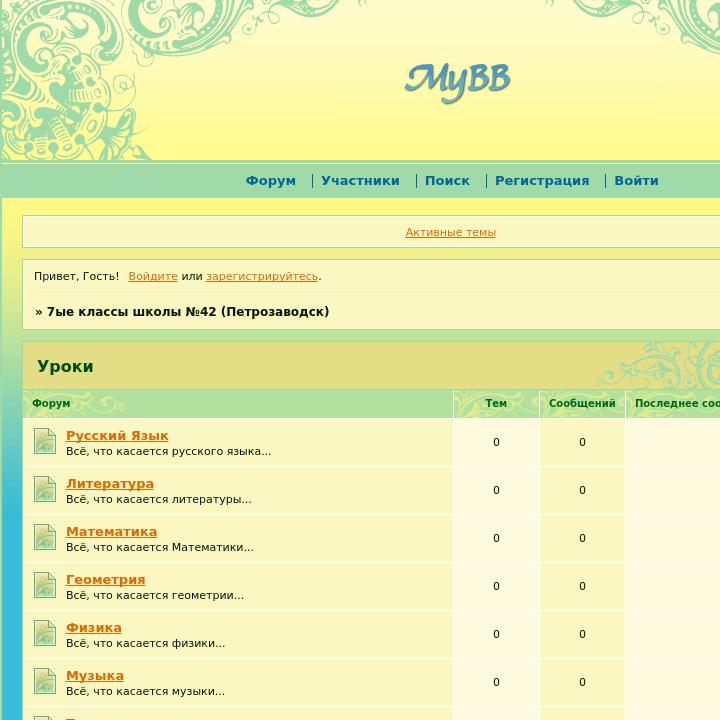This screenshot has height=720, width=720.
Task: Open the Литература forum
Action: pyautogui.click(x=110, y=484)
